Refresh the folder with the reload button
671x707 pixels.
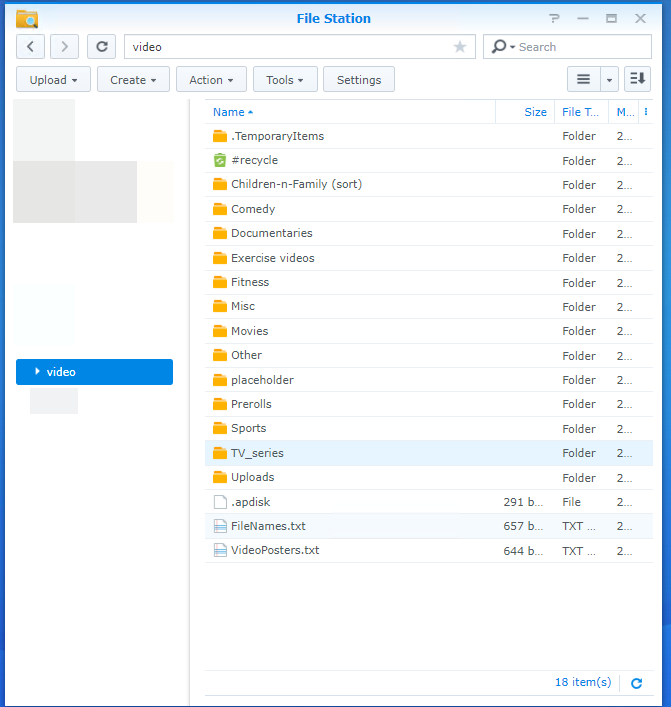101,46
